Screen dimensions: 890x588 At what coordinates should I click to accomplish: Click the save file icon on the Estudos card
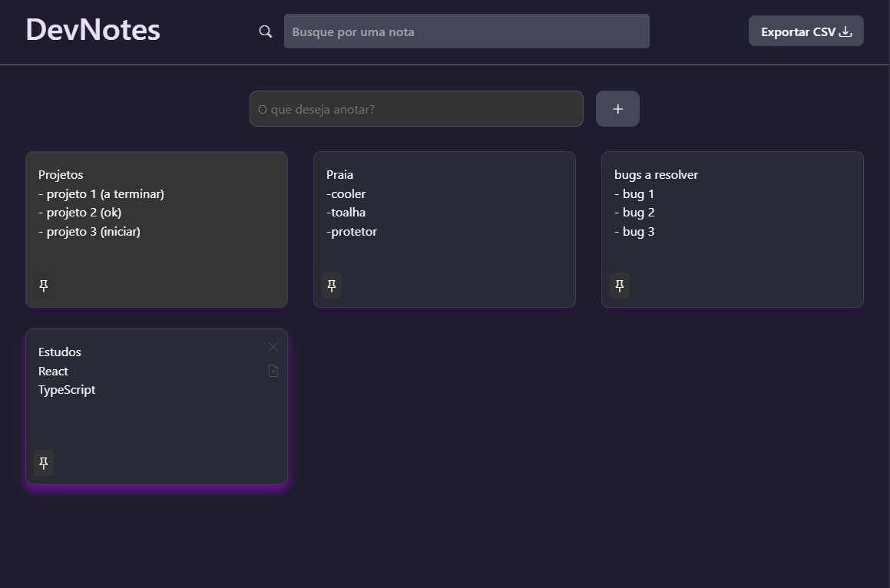(273, 371)
